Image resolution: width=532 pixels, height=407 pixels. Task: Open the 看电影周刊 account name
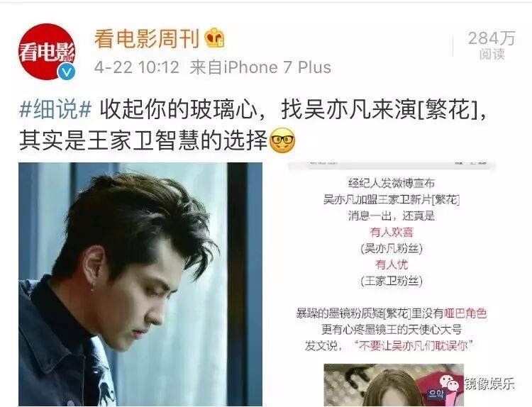[146, 38]
